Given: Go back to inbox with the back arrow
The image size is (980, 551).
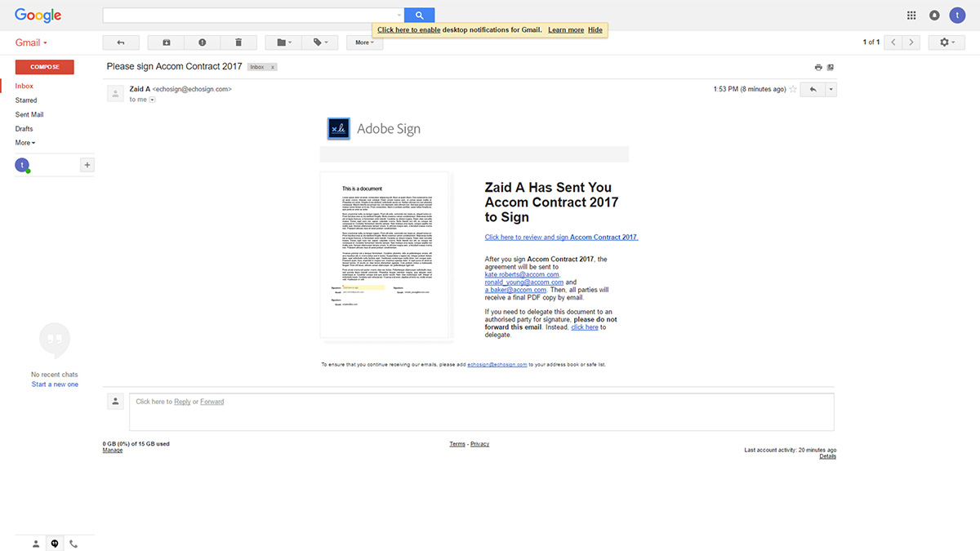Looking at the screenshot, I should (121, 42).
